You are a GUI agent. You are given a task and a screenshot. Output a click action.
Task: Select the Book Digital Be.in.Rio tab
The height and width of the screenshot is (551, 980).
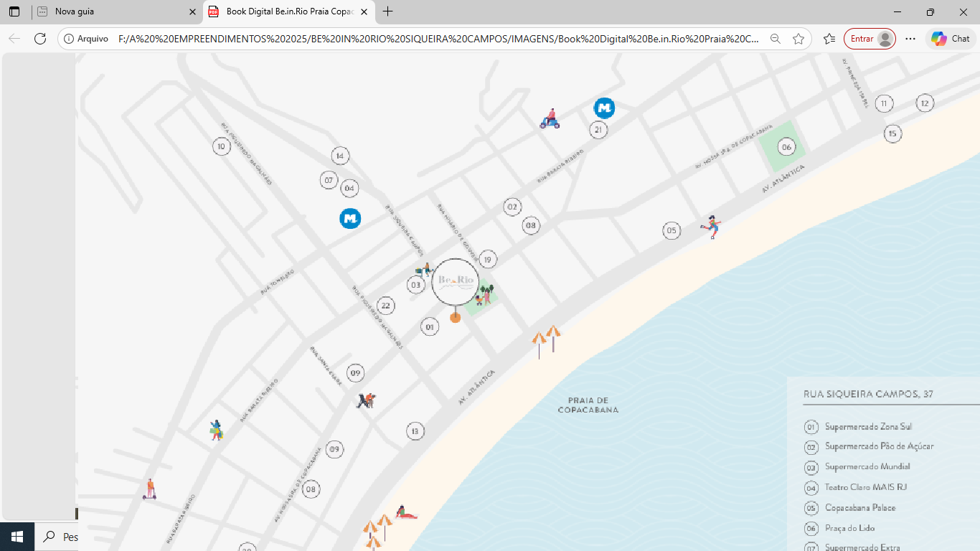coord(287,11)
